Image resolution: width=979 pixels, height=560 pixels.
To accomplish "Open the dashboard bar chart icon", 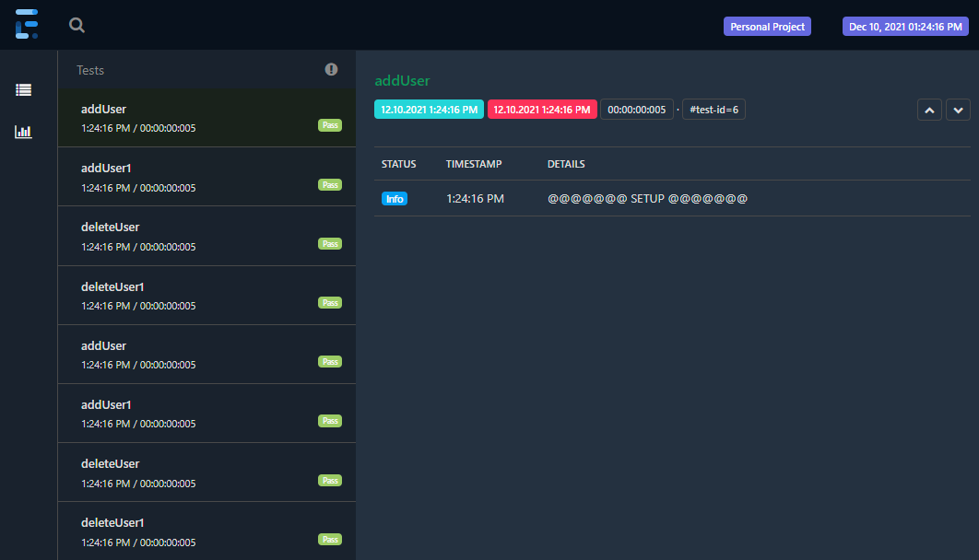I will point(23,132).
